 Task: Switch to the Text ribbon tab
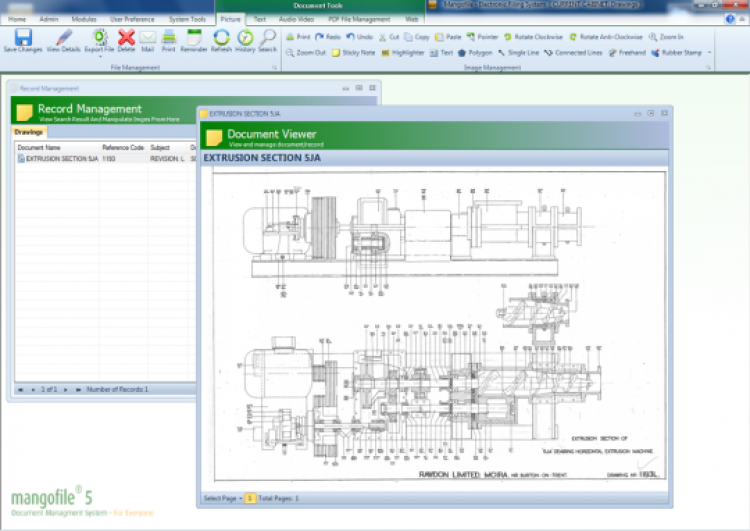259,19
